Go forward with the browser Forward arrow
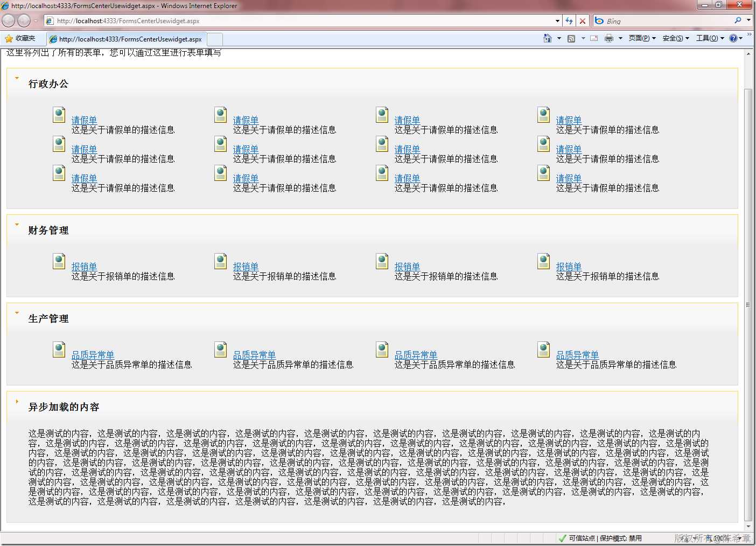The height and width of the screenshot is (546, 756). (x=24, y=20)
